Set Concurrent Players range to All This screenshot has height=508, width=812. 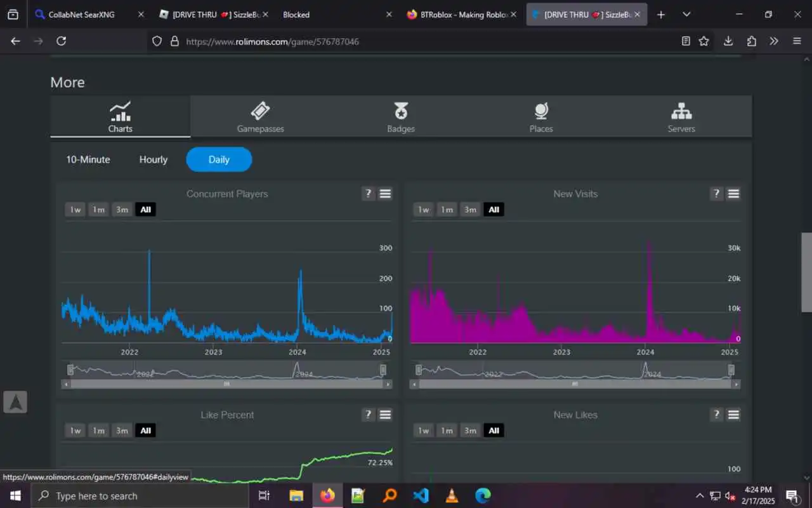tap(145, 210)
